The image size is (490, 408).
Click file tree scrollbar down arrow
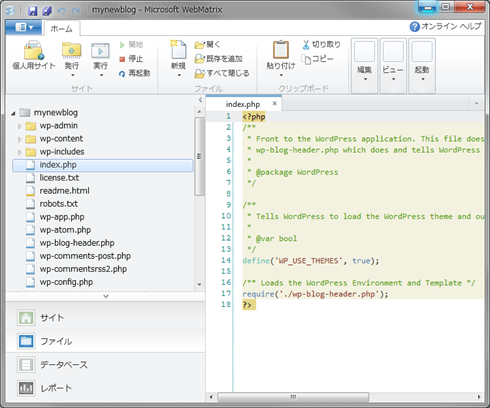click(199, 284)
